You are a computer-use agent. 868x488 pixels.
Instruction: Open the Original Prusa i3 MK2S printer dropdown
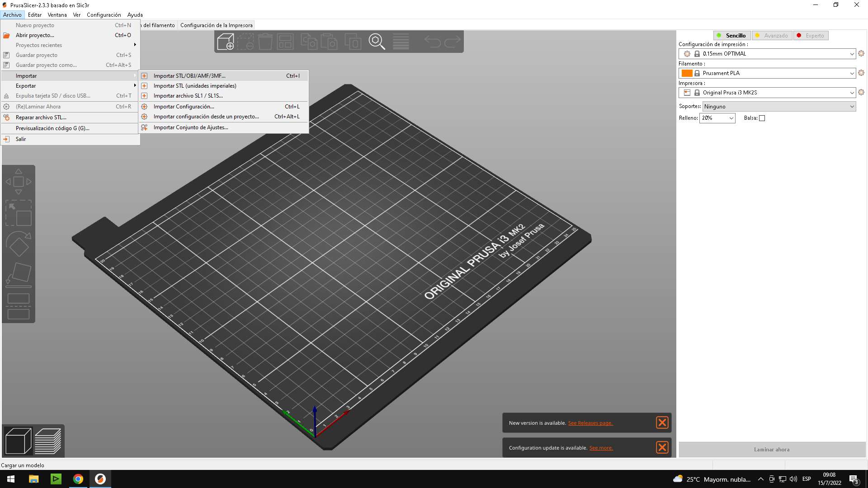pos(767,93)
